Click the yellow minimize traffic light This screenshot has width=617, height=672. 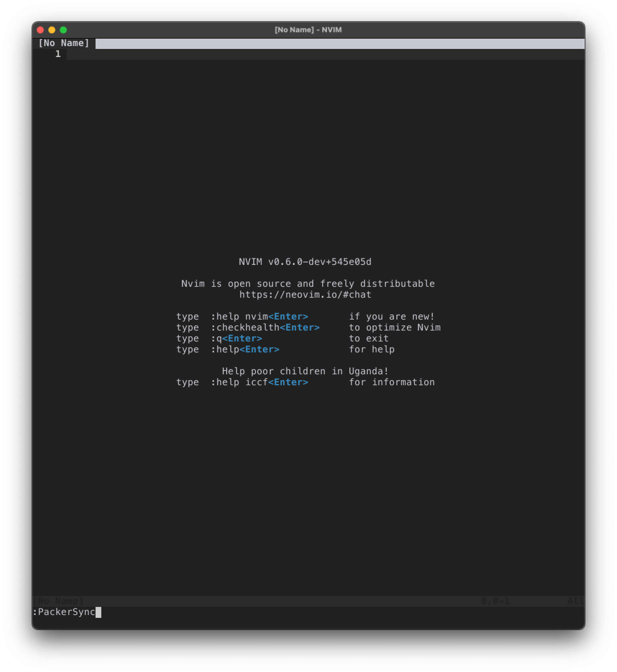click(x=52, y=30)
